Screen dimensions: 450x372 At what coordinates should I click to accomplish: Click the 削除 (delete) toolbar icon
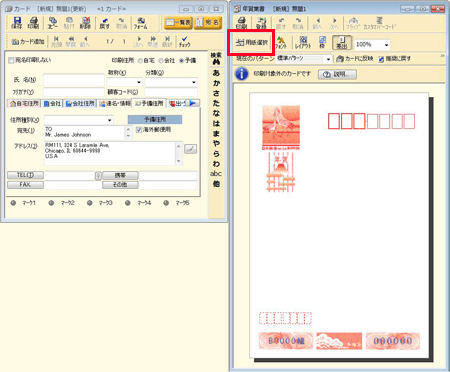(x=85, y=23)
